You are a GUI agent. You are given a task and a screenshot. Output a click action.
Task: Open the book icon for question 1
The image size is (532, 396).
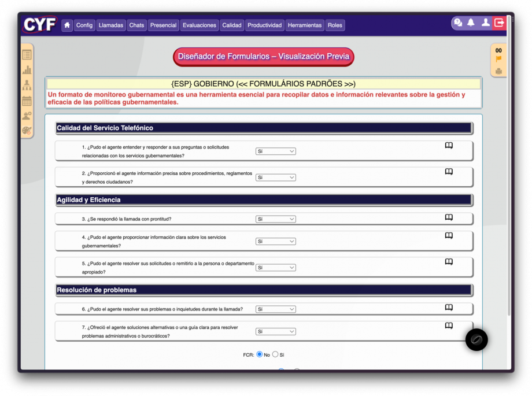pos(449,146)
